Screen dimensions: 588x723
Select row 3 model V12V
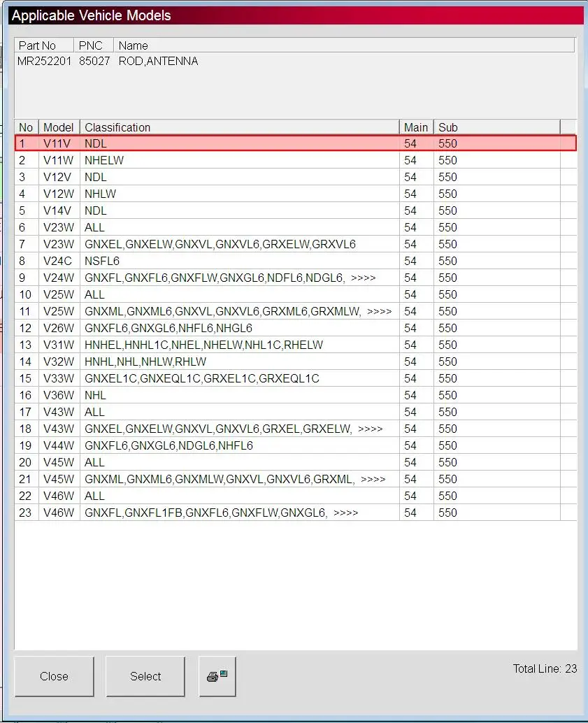(x=296, y=177)
